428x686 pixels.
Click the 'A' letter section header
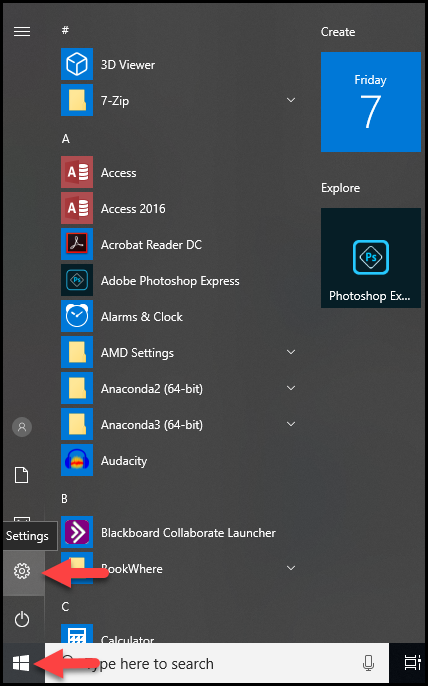coord(66,139)
